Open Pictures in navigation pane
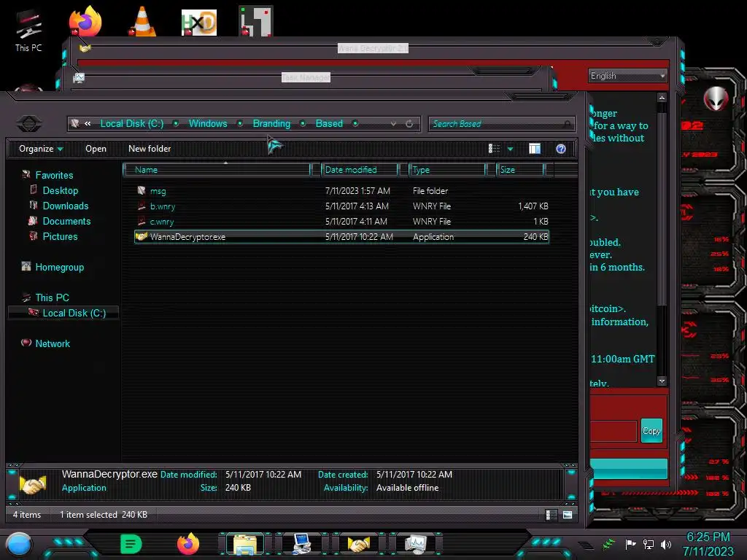This screenshot has height=560, width=747. [x=60, y=236]
